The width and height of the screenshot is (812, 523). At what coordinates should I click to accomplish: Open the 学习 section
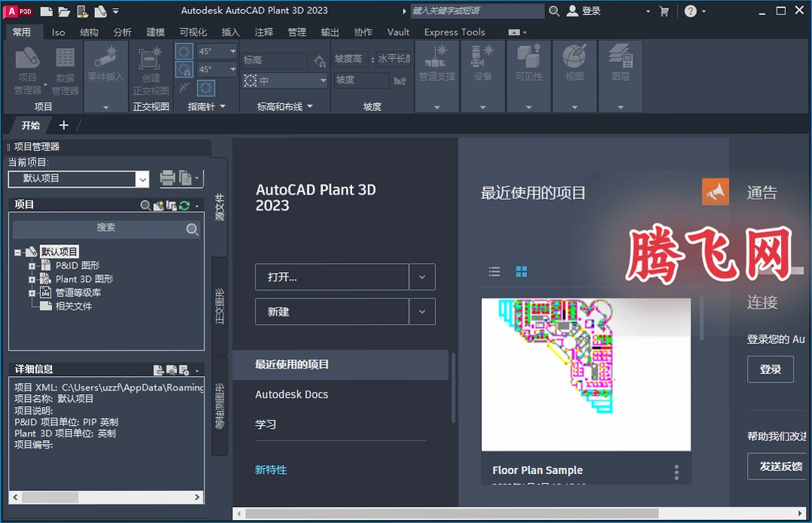(x=265, y=424)
